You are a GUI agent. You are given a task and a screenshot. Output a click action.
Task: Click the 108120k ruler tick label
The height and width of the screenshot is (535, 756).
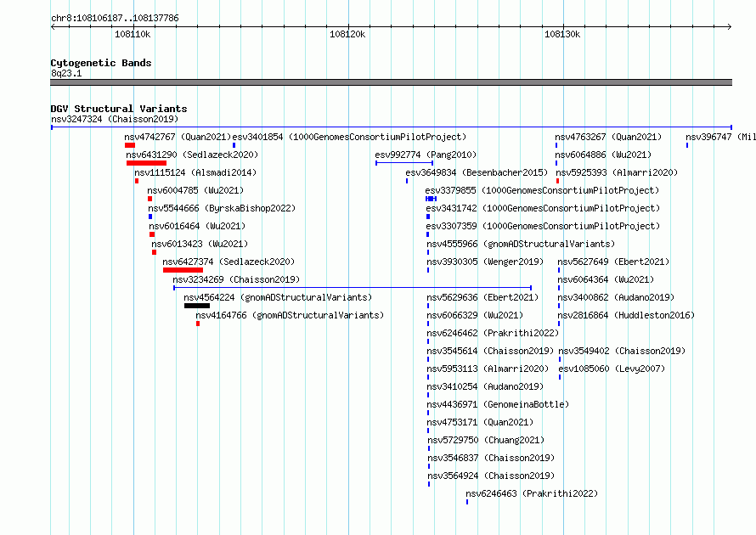(347, 34)
